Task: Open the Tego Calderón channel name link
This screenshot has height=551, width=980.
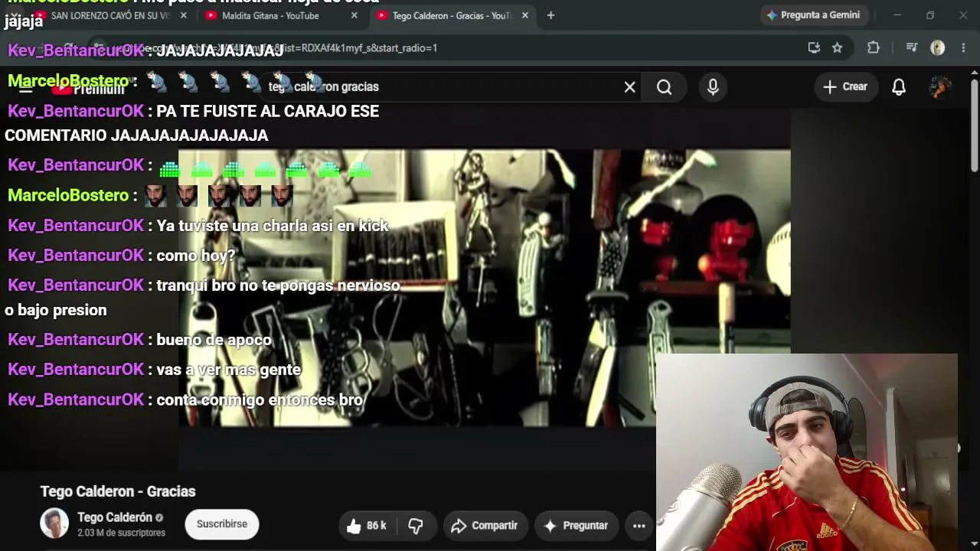Action: 115,517
